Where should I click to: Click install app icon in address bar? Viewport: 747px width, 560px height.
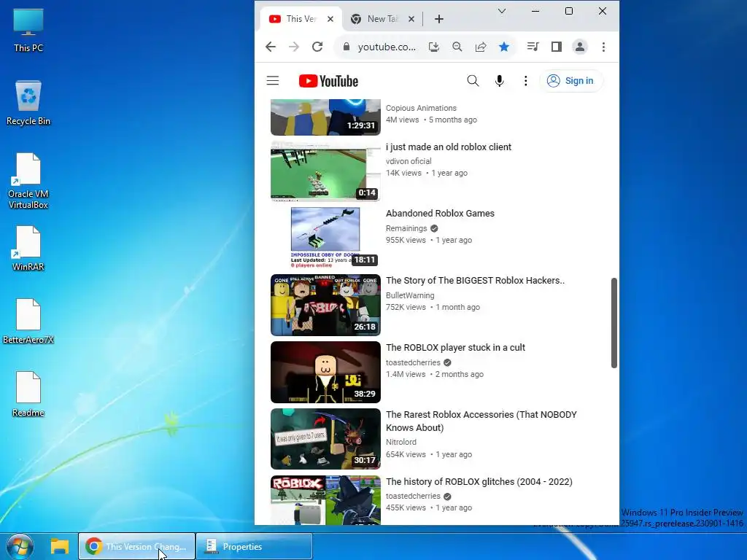(x=433, y=47)
